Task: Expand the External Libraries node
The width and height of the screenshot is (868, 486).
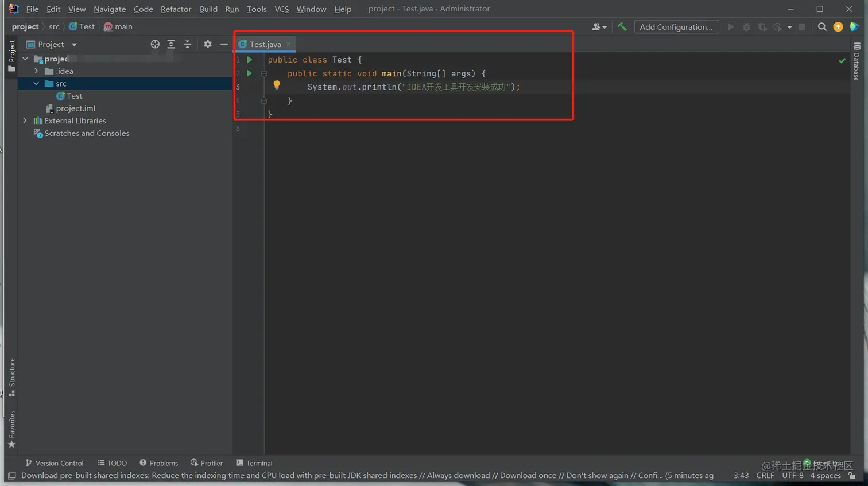Action: click(25, 120)
